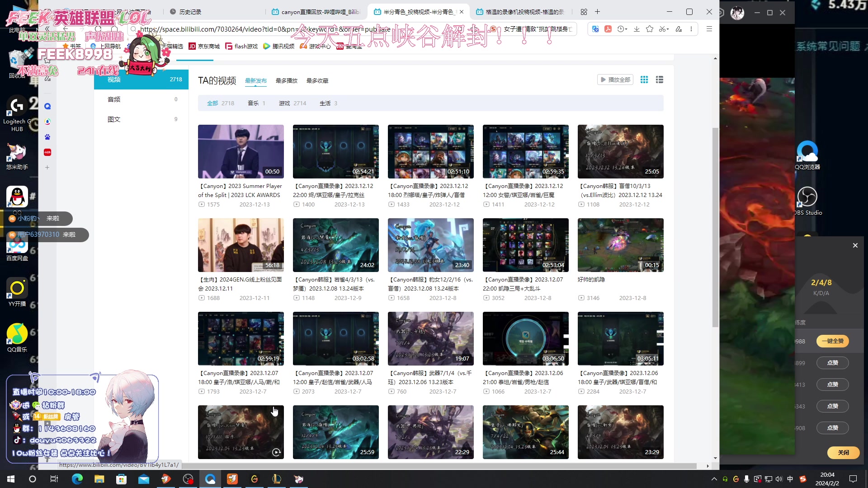This screenshot has height=488, width=868.
Task: Show hidden system tray icons
Action: point(714,479)
